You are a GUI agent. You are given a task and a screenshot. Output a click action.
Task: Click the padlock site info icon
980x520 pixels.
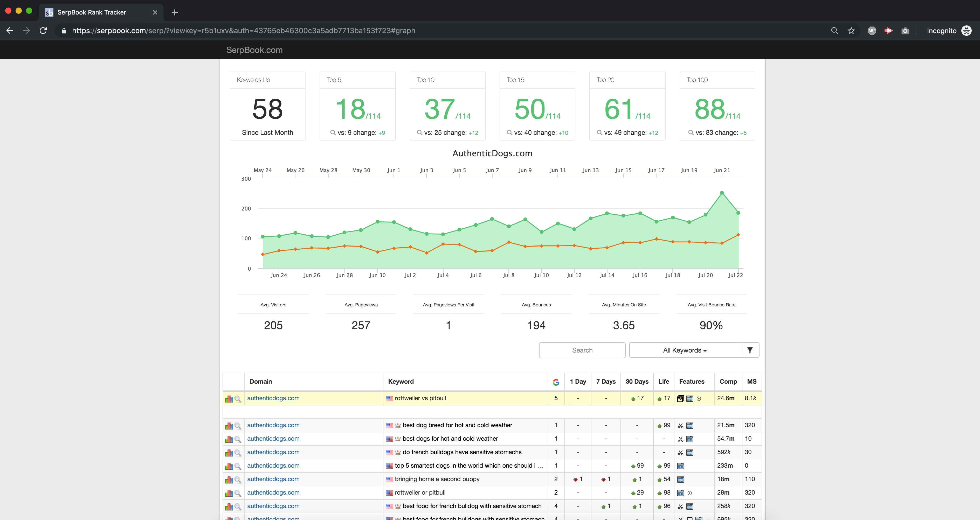tap(64, 31)
